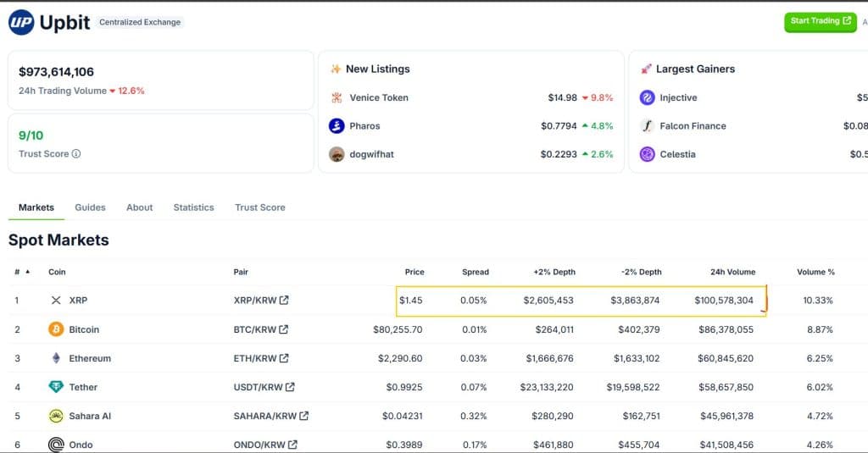Click the Start Trading button

coord(821,21)
